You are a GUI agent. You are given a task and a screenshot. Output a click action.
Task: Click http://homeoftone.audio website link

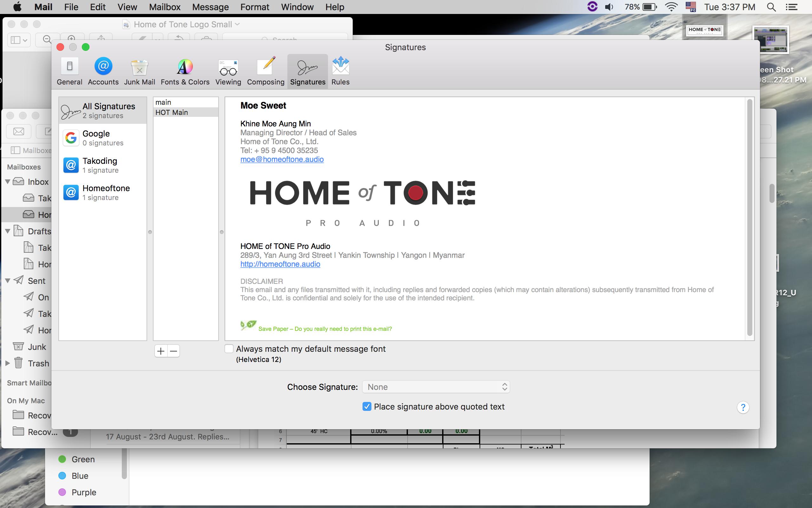280,264
